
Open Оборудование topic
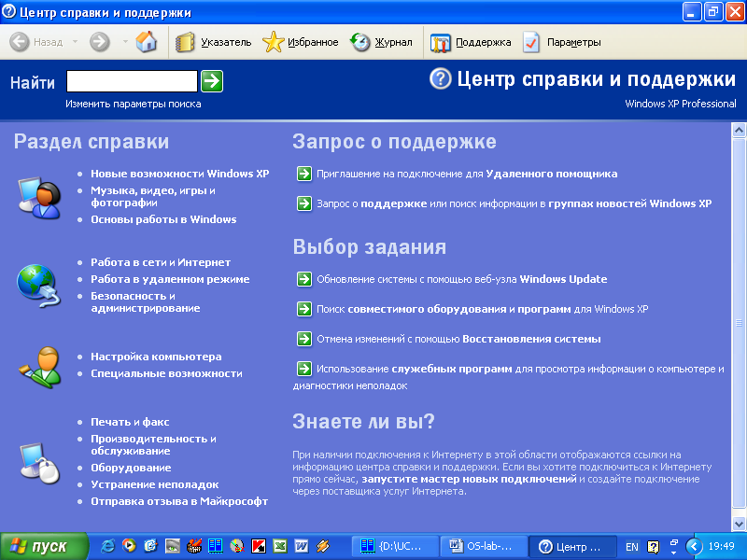click(x=131, y=468)
